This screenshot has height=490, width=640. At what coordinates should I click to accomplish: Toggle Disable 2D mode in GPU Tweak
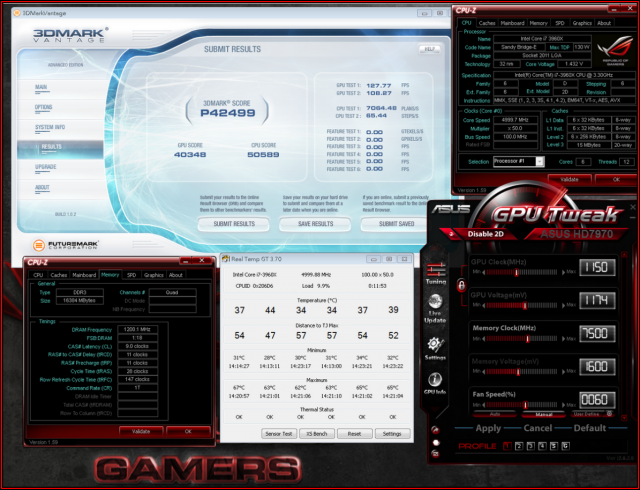[485, 234]
